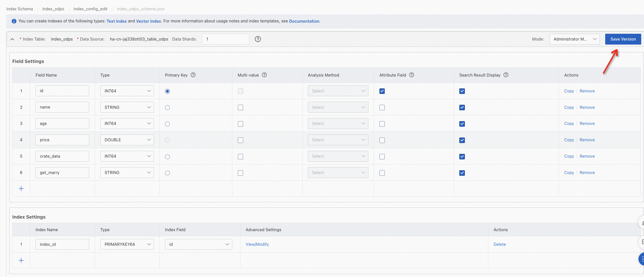Click the Data Shards input field
The height and width of the screenshot is (277, 644).
pyautogui.click(x=225, y=39)
